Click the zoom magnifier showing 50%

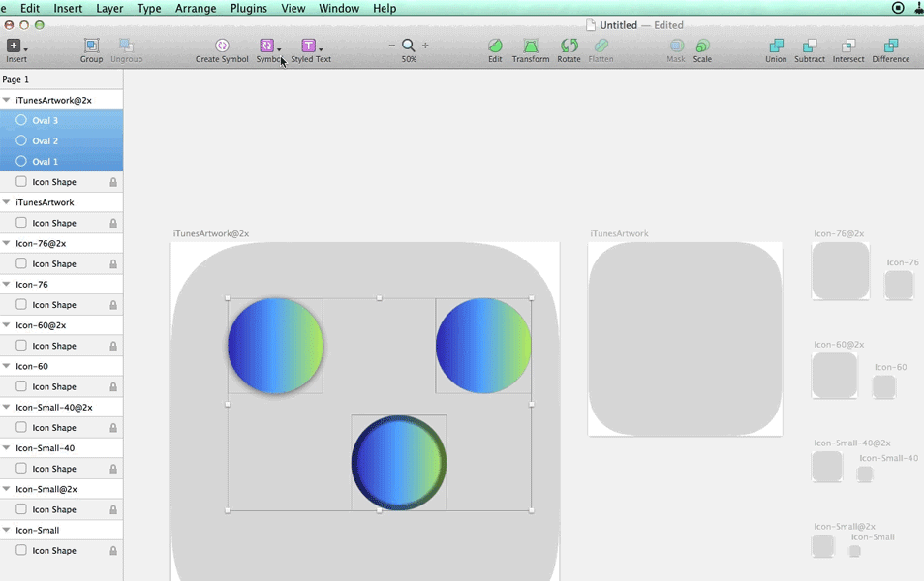[x=408, y=45]
